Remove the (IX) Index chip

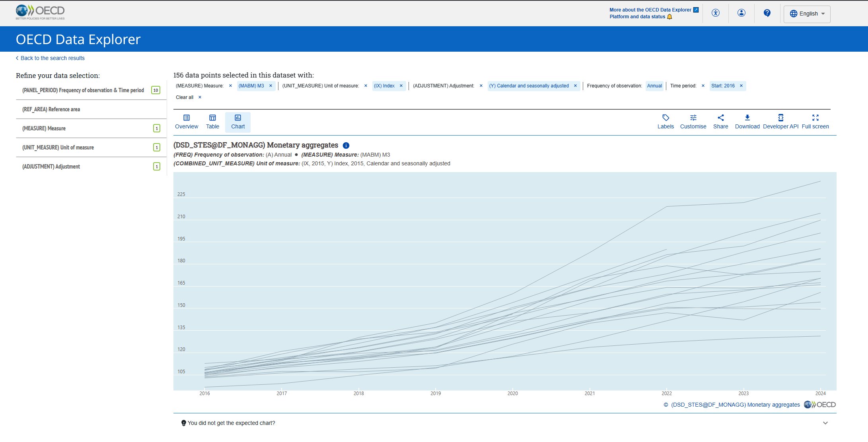[401, 86]
